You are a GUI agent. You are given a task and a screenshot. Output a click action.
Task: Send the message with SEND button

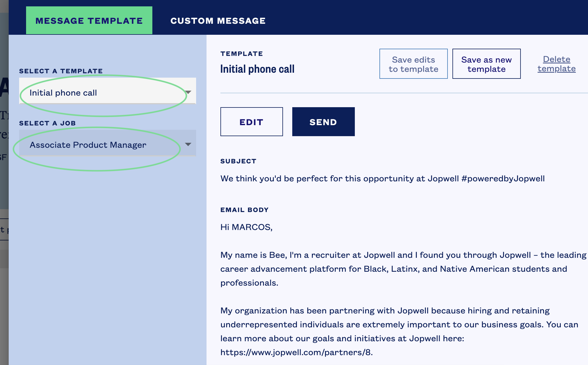coord(323,122)
